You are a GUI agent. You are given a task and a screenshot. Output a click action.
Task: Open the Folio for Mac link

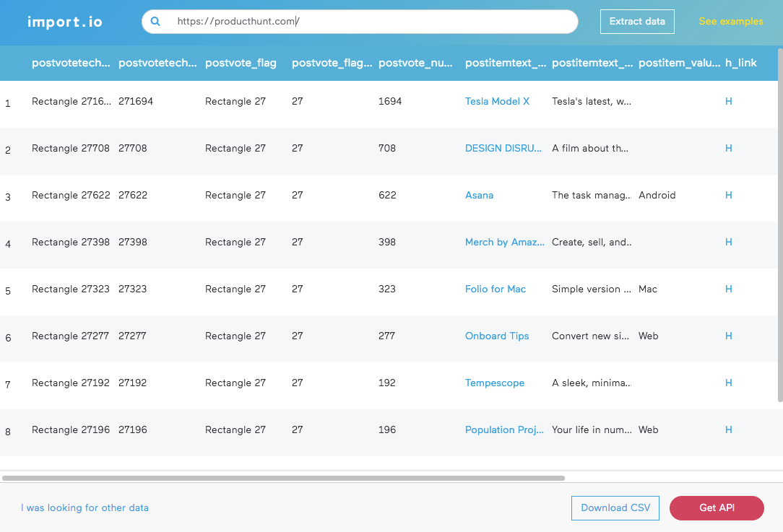[x=496, y=289]
